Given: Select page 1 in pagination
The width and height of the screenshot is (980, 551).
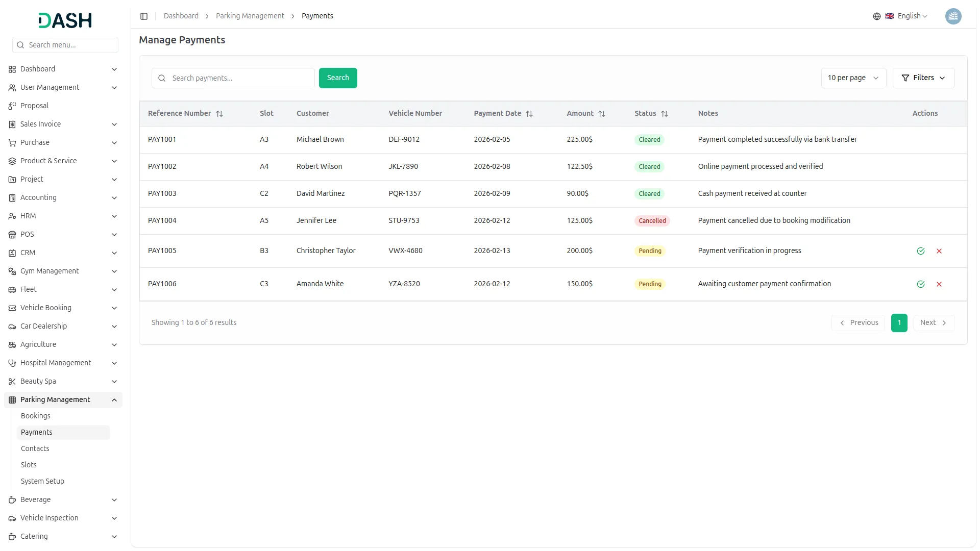Looking at the screenshot, I should (x=899, y=323).
